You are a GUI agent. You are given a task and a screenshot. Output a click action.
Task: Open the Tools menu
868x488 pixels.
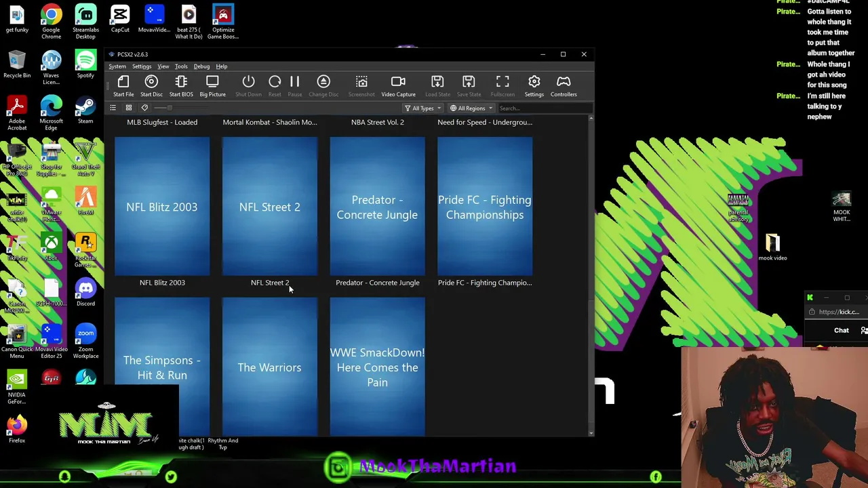181,66
